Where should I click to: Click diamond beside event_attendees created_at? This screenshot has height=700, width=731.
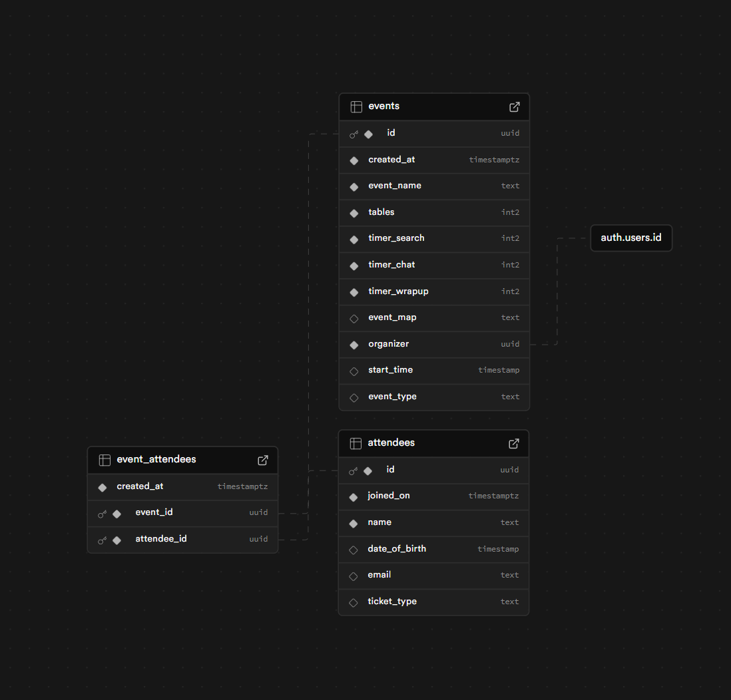click(103, 488)
